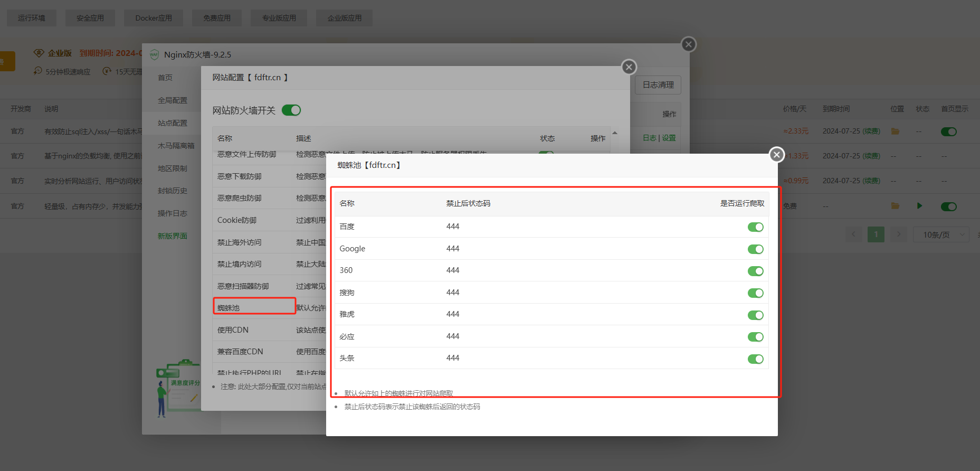Image resolution: width=980 pixels, height=471 pixels.
Task: Select 站点配置 in the firewall sidebar
Action: (173, 123)
